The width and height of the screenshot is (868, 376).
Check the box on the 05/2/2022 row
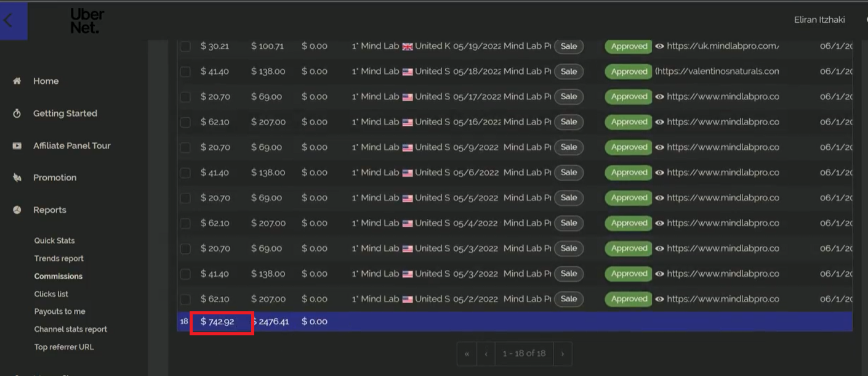click(185, 299)
